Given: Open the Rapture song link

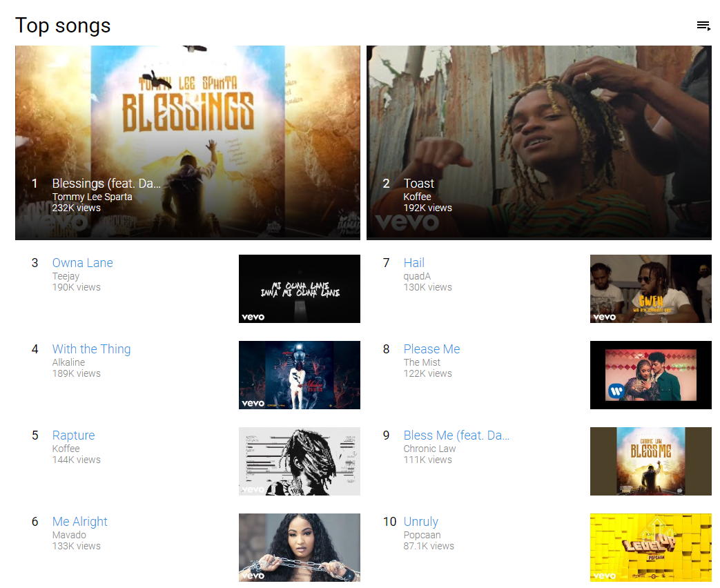Looking at the screenshot, I should coord(73,435).
